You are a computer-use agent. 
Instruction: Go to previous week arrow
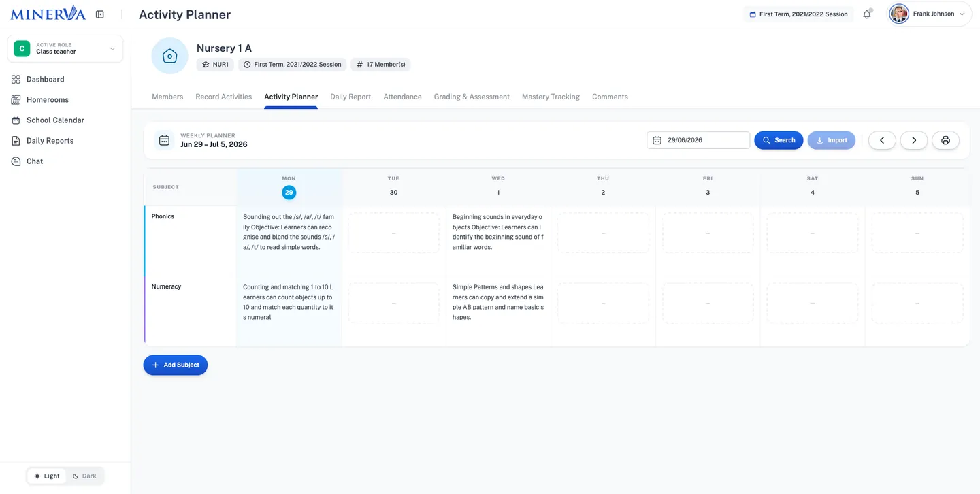[882, 140]
